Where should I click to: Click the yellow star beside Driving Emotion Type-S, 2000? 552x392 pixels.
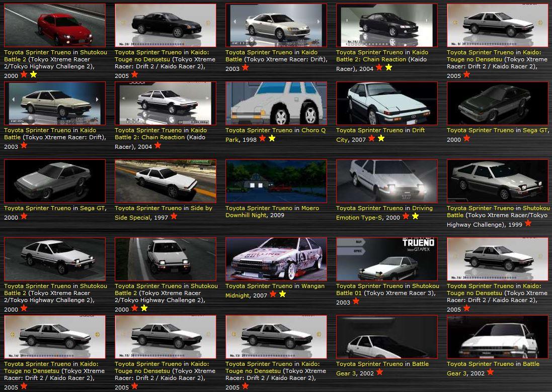pyautogui.click(x=416, y=216)
